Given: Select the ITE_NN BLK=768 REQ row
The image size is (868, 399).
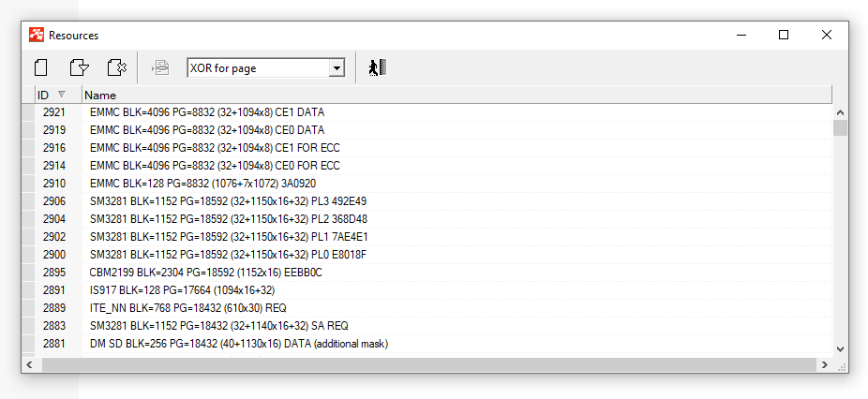Looking at the screenshot, I should 186,308.
